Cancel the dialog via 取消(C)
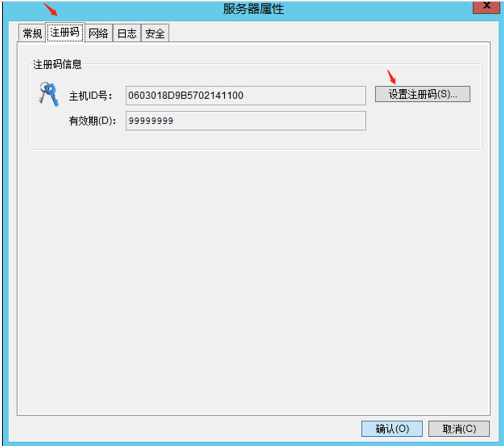The width and height of the screenshot is (504, 446). click(x=459, y=429)
